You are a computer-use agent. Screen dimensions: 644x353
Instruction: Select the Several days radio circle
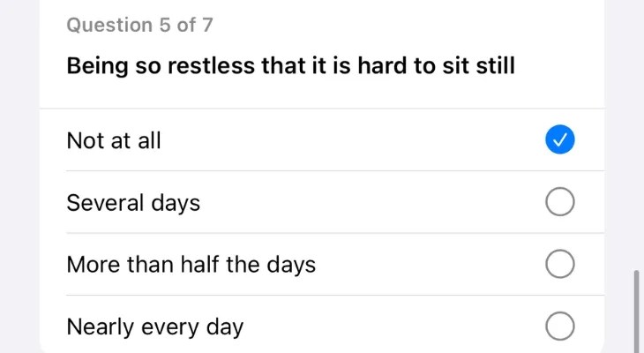pos(560,203)
